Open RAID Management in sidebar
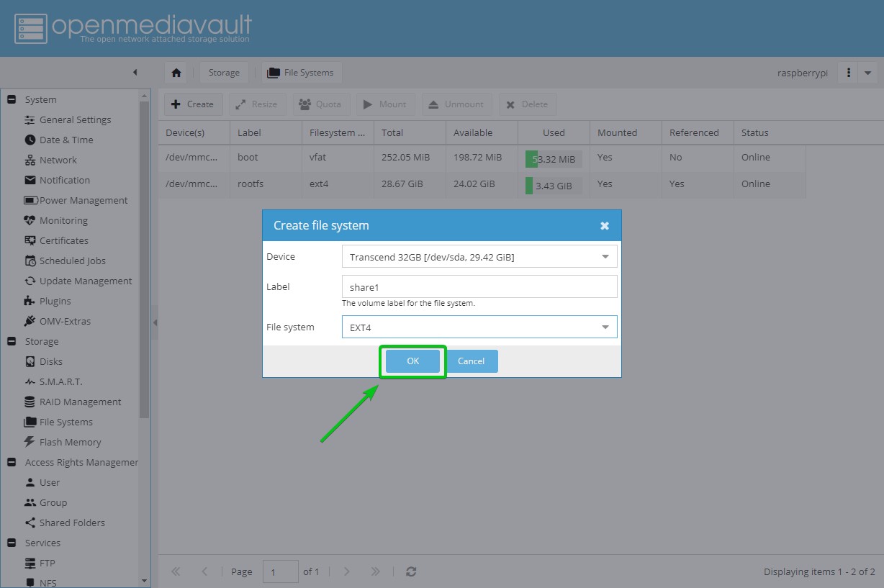The image size is (884, 588). pyautogui.click(x=80, y=402)
